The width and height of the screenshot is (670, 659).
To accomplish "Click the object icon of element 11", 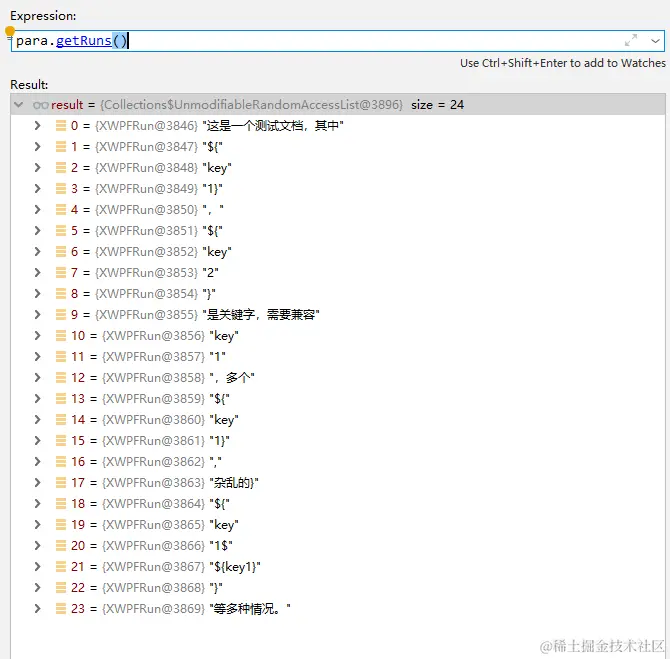I will pyautogui.click(x=61, y=356).
